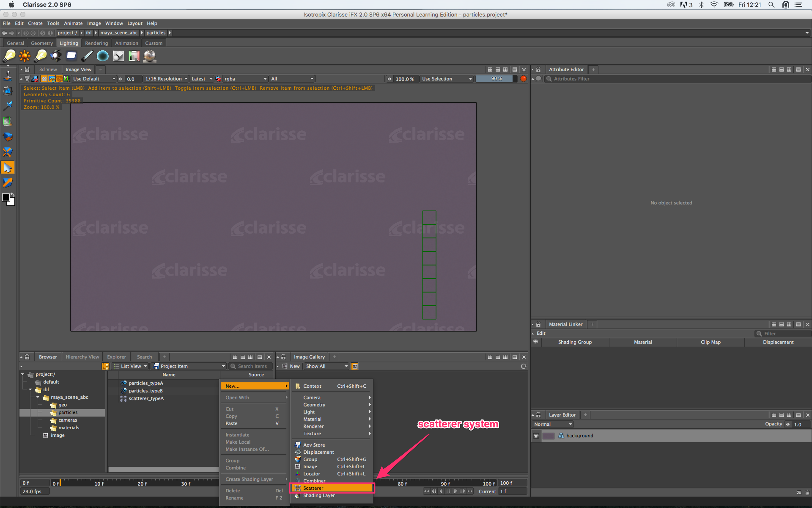The width and height of the screenshot is (812, 508).
Task: Click the Attributes Filter input field
Action: point(678,79)
